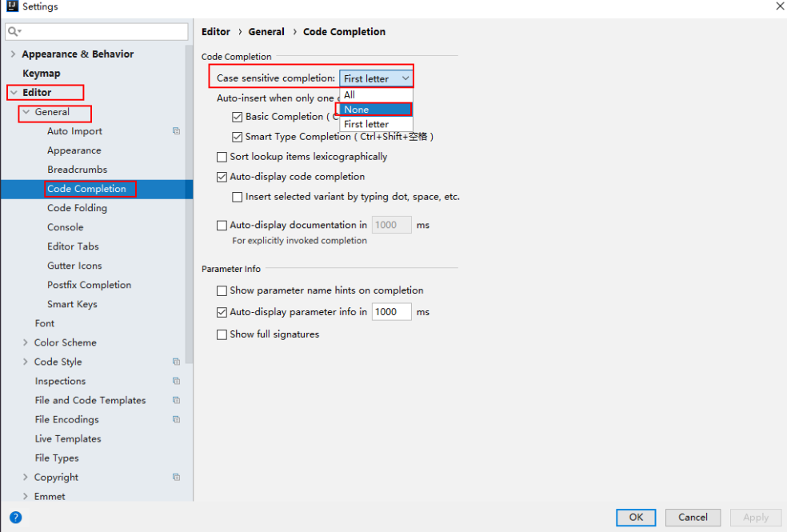Screen dimensions: 787x532
Task: Open Keymap settings
Action: pyautogui.click(x=41, y=74)
